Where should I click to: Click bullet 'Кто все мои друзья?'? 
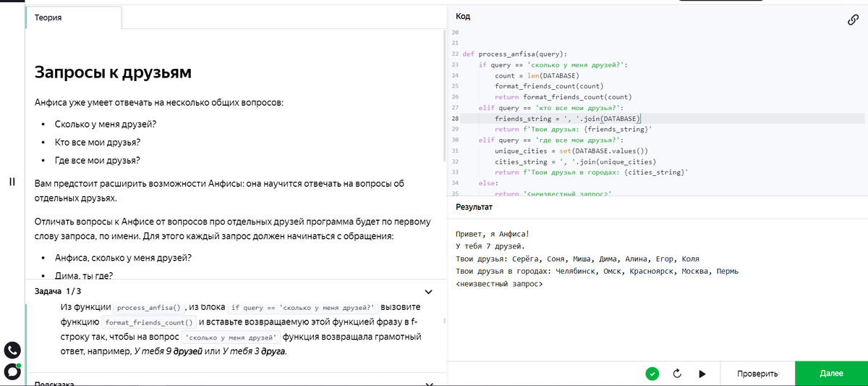(98, 142)
